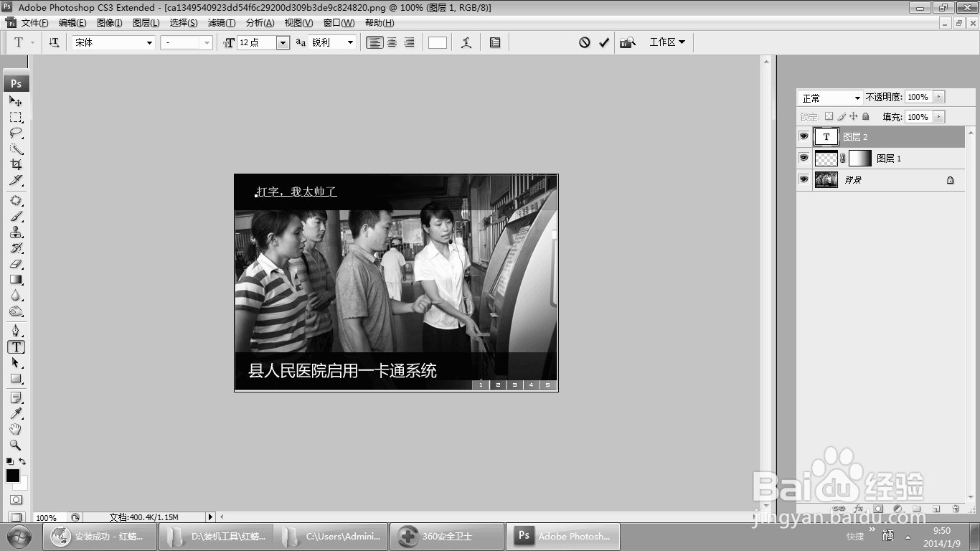Toggle the lock all option in Layers panel

[866, 116]
